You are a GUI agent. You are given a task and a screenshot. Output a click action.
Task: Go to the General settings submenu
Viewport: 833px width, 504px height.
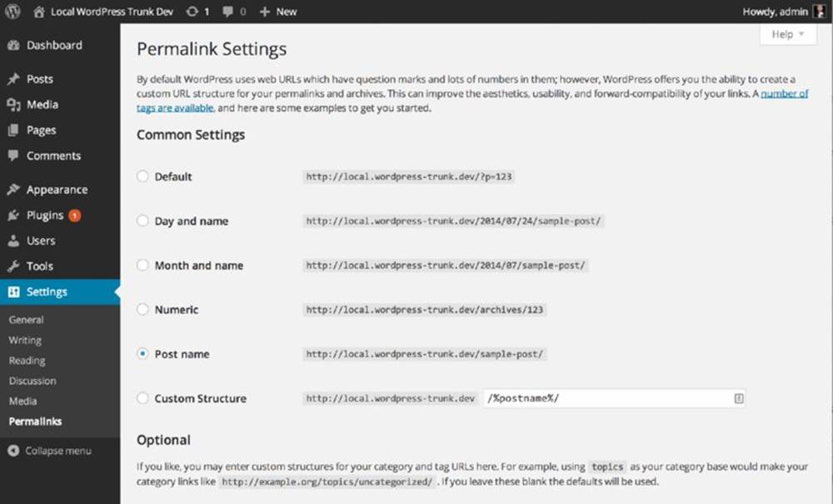click(x=26, y=320)
